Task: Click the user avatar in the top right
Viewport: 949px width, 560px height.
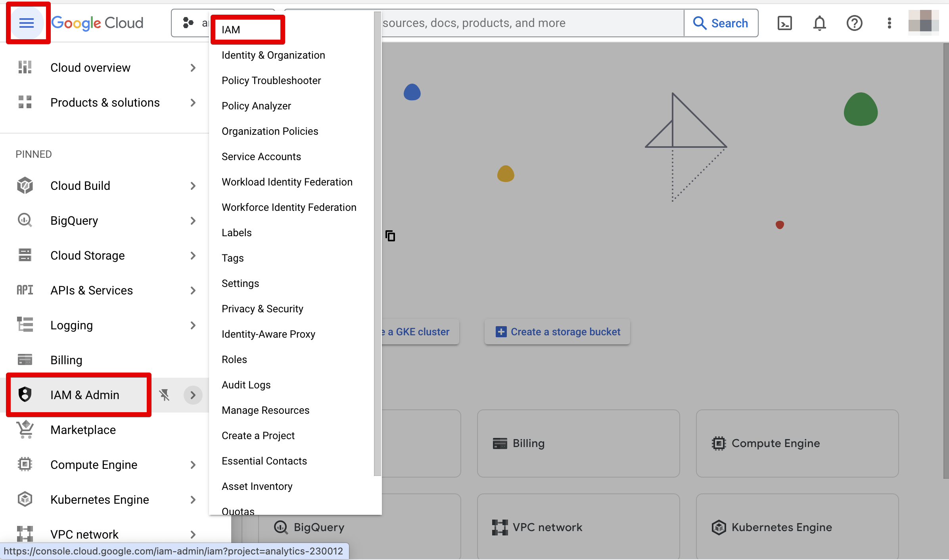Action: click(923, 23)
